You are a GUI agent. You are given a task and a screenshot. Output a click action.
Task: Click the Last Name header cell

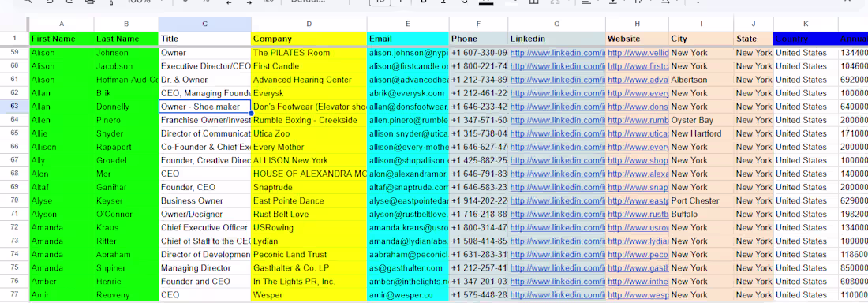click(126, 39)
